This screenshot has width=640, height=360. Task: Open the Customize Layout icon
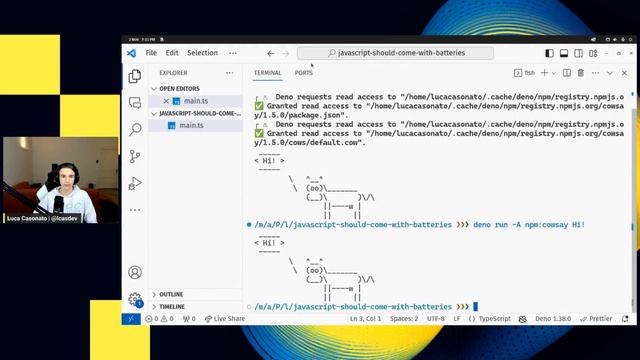click(x=593, y=53)
